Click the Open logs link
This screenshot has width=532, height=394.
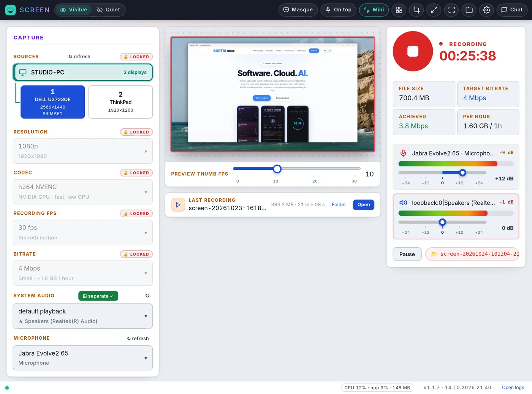513,388
